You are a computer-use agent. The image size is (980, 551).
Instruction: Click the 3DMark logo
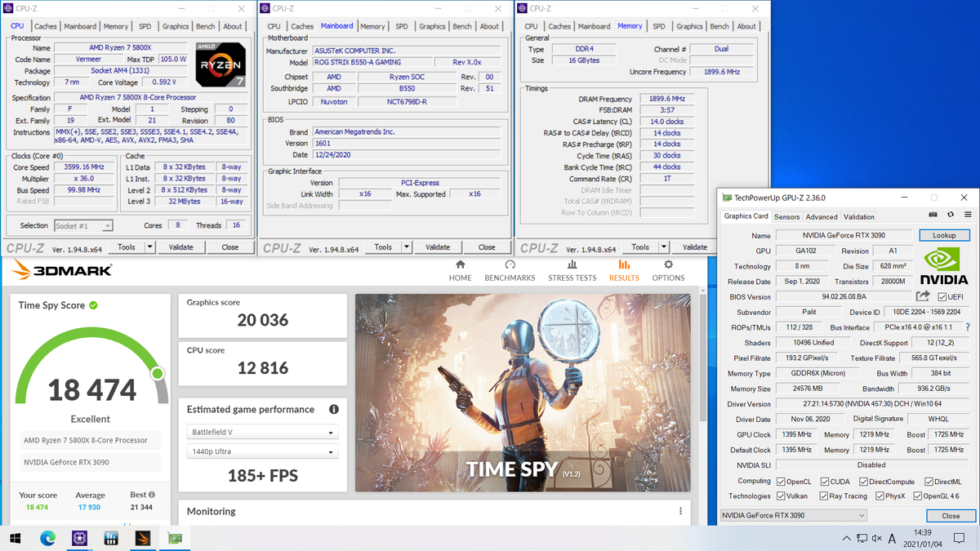click(x=61, y=270)
